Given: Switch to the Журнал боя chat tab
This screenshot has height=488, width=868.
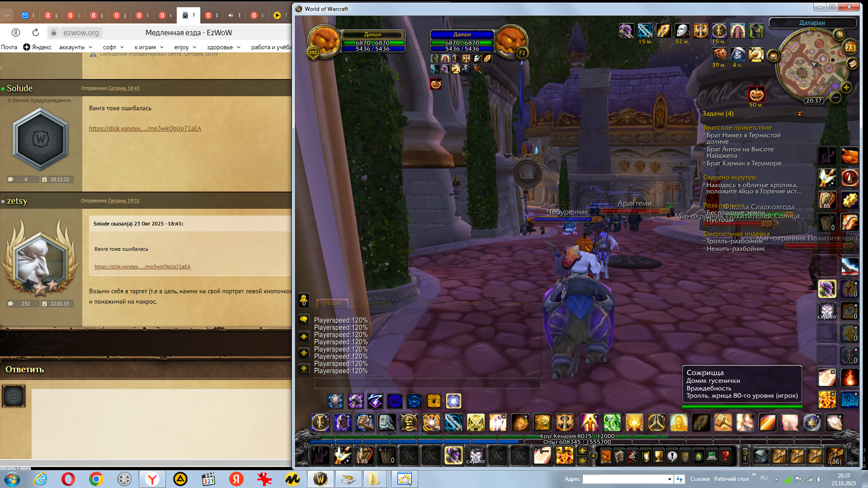Looking at the screenshot, I should point(376,303).
